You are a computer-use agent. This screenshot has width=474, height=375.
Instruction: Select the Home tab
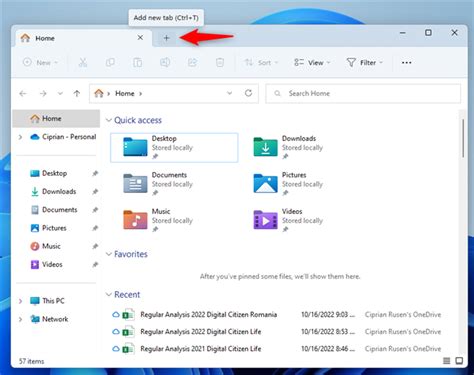(83, 38)
